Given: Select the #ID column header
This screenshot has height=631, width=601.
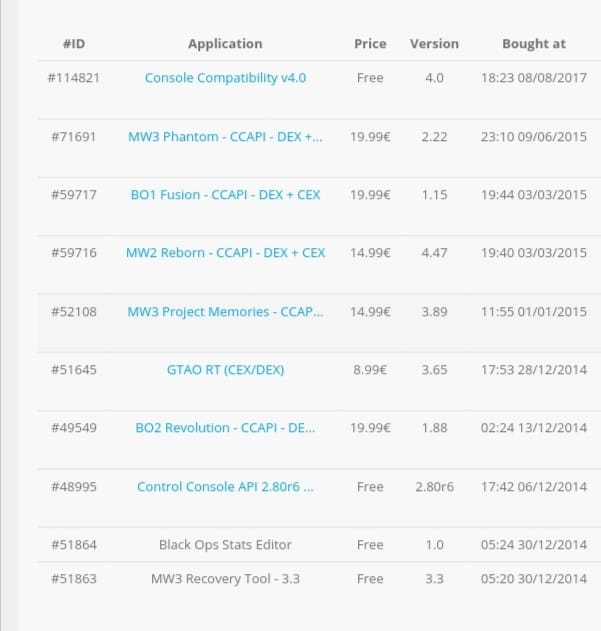Looking at the screenshot, I should [x=74, y=43].
